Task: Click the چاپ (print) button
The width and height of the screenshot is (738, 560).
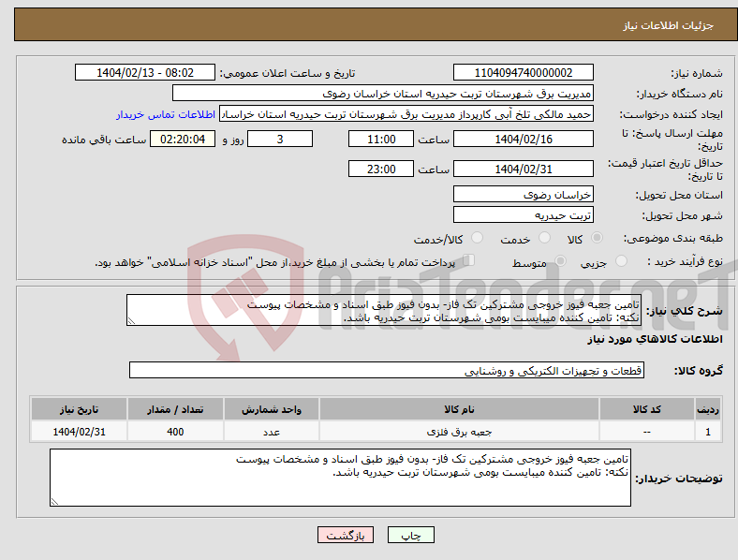Action: click(410, 535)
